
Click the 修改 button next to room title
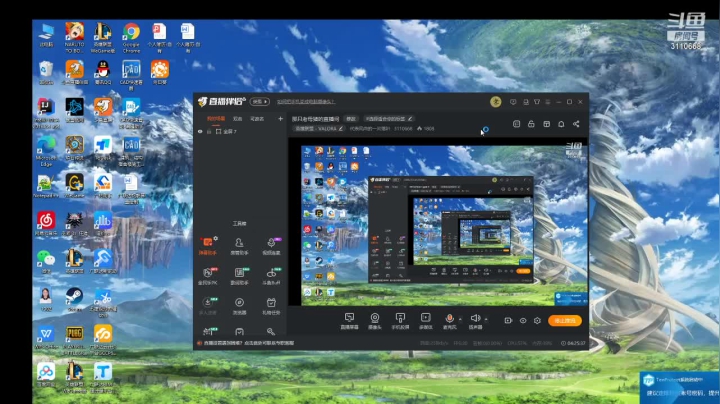tap(351, 119)
